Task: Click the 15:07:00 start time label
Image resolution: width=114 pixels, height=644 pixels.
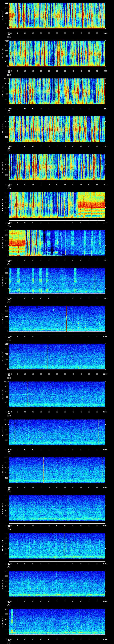Action: coord(9,260)
